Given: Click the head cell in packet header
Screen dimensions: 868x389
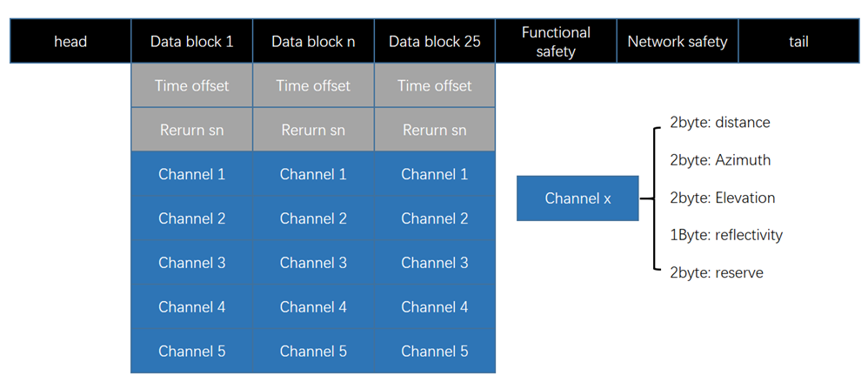Looking at the screenshot, I should point(70,42).
